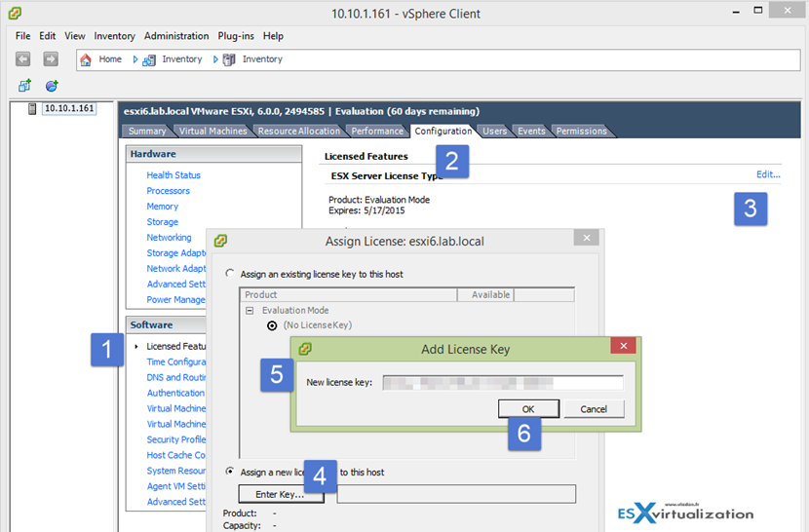Open Networking hardware link
809x532 pixels.
click(x=169, y=238)
